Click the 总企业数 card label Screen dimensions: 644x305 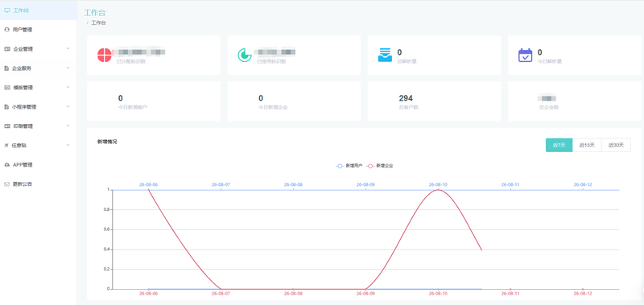(549, 108)
